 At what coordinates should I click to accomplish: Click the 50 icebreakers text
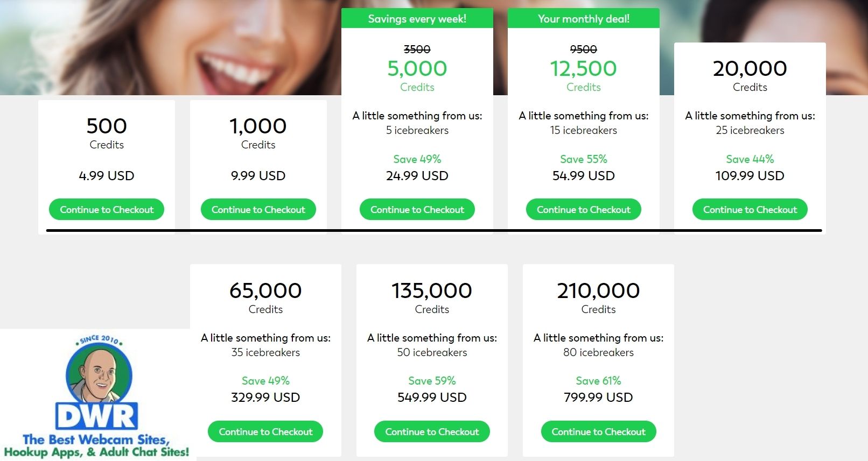click(x=432, y=352)
